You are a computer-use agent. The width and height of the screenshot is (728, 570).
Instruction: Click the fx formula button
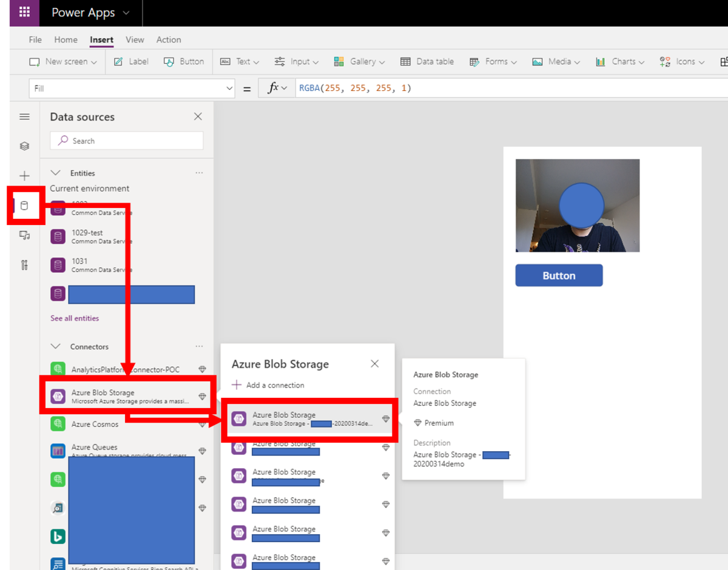pyautogui.click(x=277, y=88)
